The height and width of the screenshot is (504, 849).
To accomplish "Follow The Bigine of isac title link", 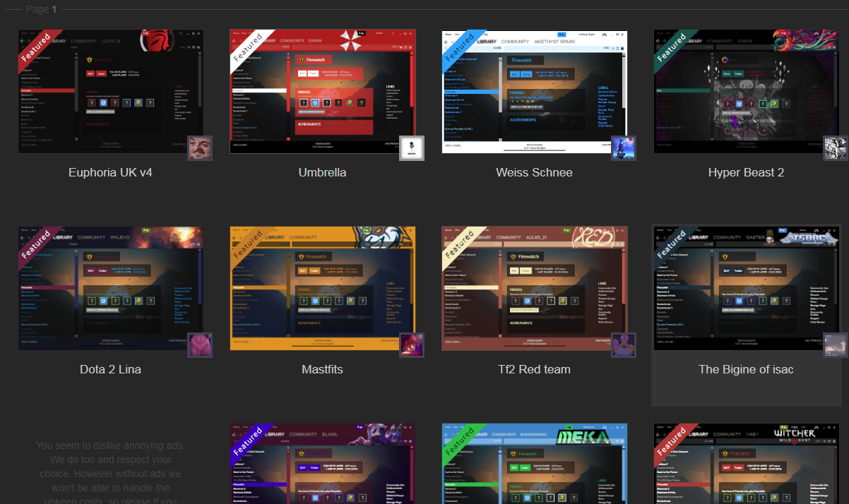I will click(747, 369).
